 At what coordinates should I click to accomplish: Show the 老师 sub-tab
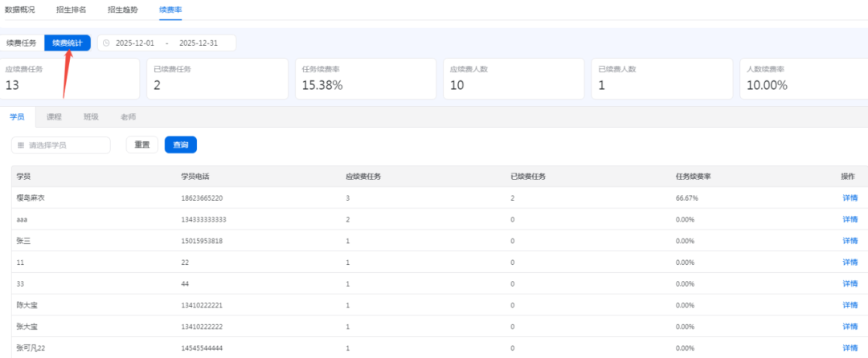(128, 116)
